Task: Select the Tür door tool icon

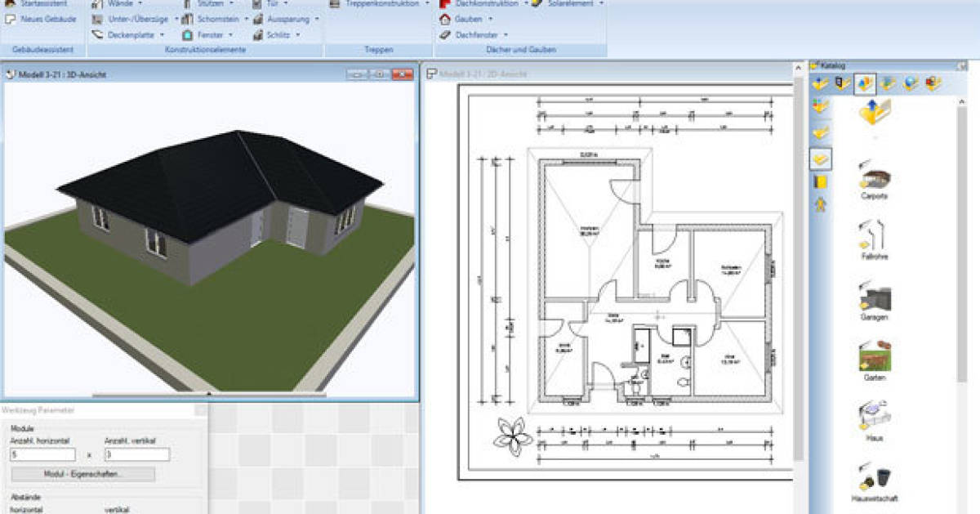Action: coord(258,3)
